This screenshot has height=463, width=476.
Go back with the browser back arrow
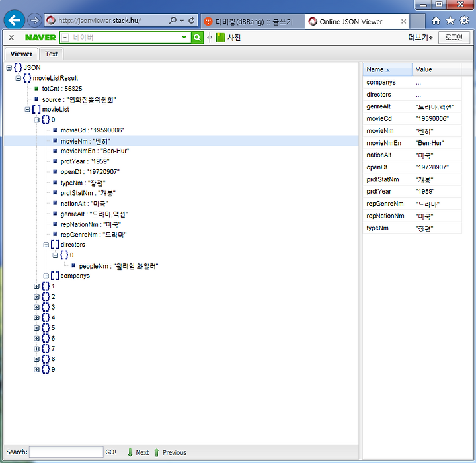point(14,20)
